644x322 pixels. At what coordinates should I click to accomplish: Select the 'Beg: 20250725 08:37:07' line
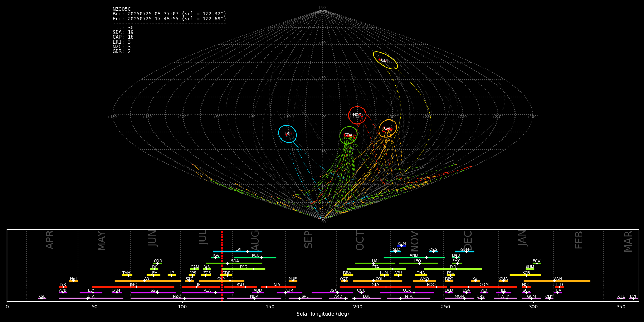(170, 14)
